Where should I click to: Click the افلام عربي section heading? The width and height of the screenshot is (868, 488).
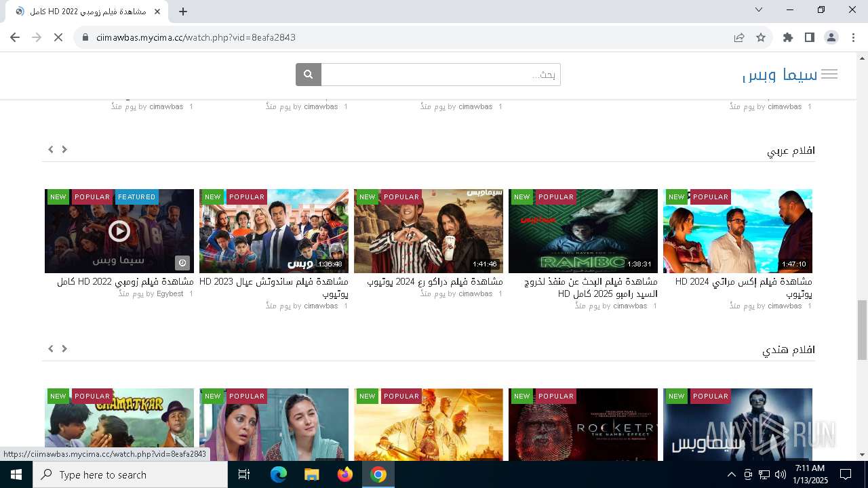(x=791, y=150)
